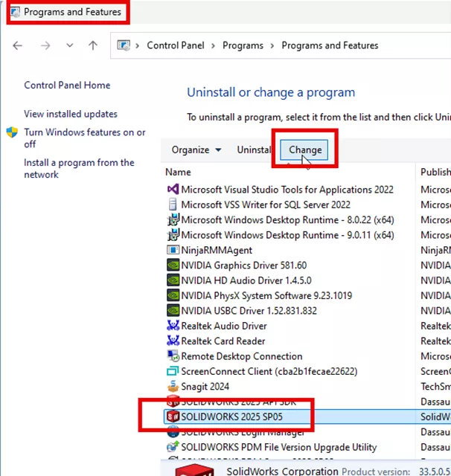451x476 pixels.
Task: Click NVIDIA PhysX System Software icon
Action: tap(173, 295)
